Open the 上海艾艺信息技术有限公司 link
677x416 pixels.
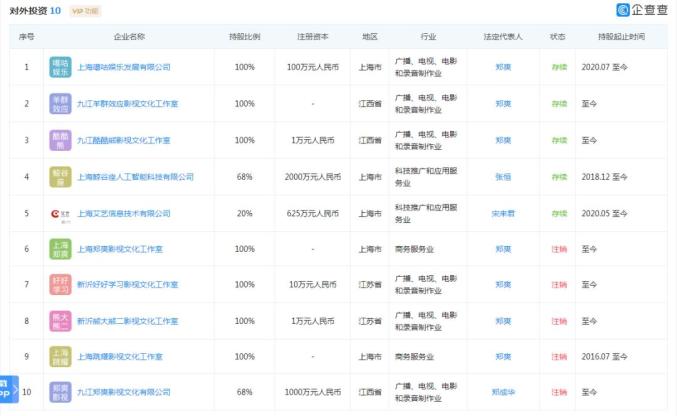click(124, 213)
